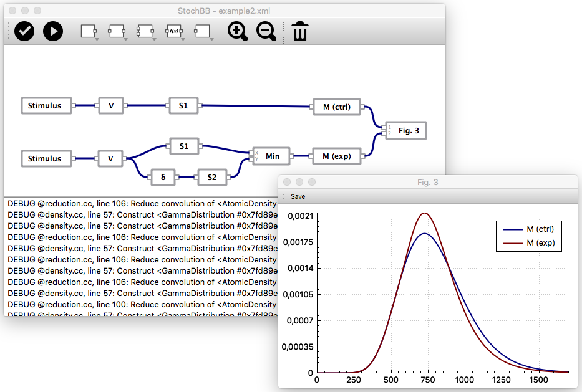Click the checkmark verify network icon
Screen dimensions: 582x392
[x=24, y=31]
